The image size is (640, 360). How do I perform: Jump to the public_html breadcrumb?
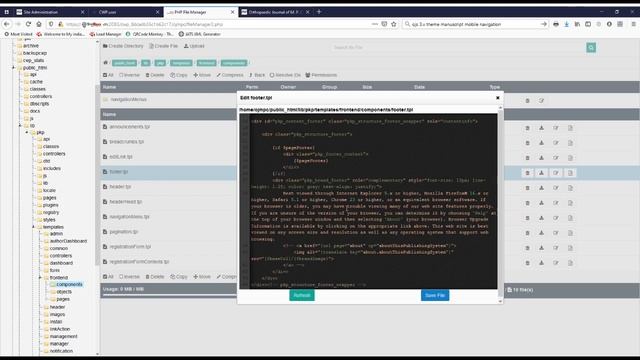[x=124, y=63]
